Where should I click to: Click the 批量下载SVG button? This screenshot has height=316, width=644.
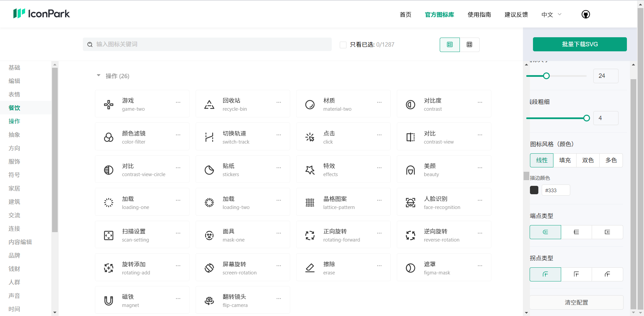580,44
